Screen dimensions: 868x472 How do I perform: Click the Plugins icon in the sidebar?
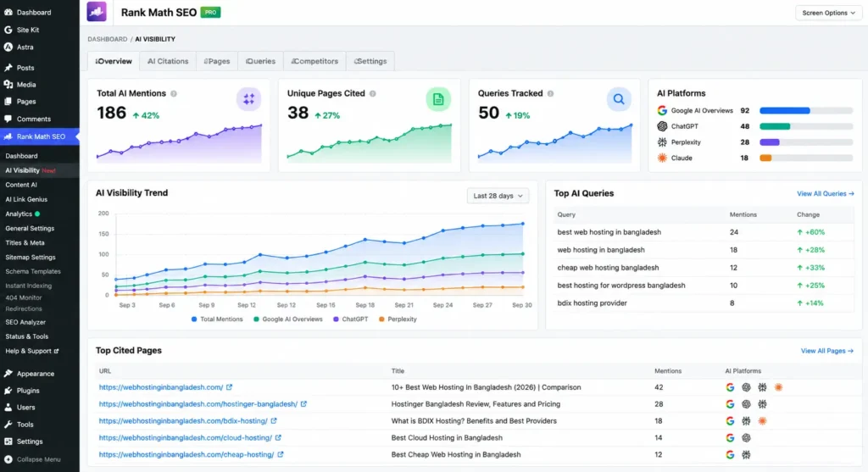click(8, 390)
